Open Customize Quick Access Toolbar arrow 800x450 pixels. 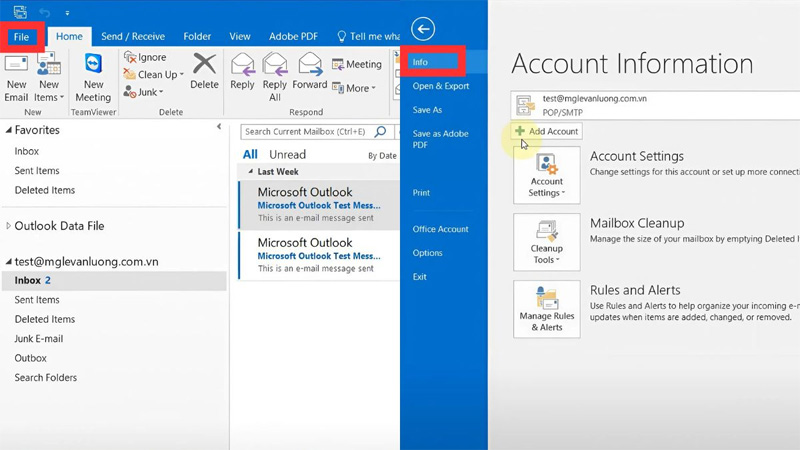pyautogui.click(x=67, y=13)
